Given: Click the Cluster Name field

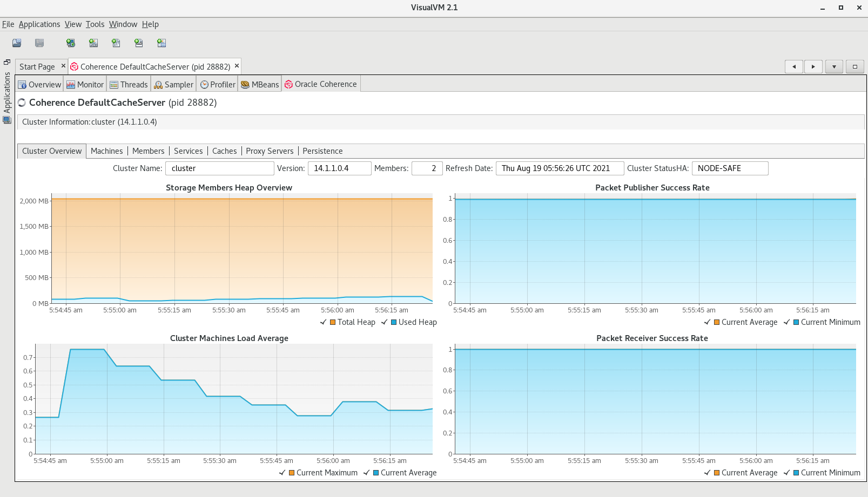Looking at the screenshot, I should (x=220, y=168).
